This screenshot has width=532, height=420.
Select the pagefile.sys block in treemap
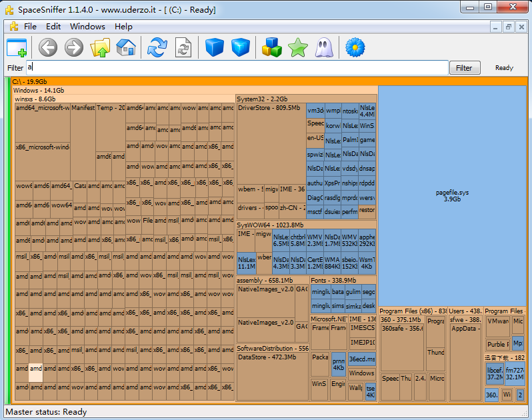coord(453,195)
